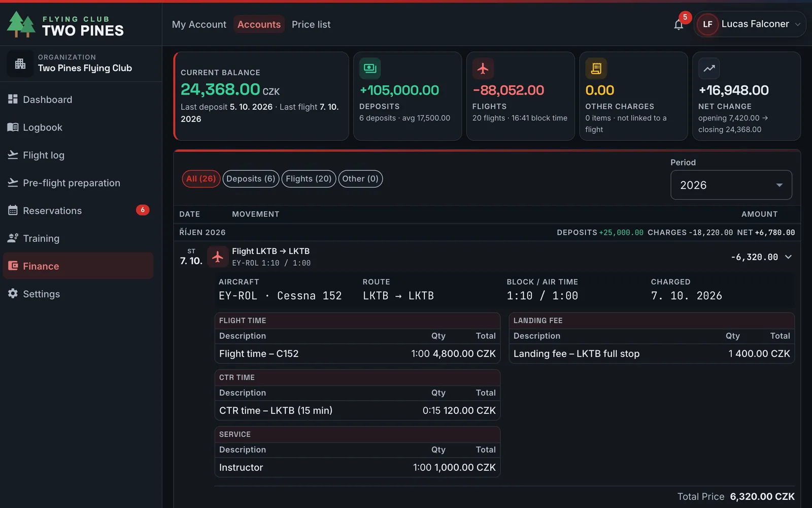The width and height of the screenshot is (812, 508).
Task: Filter by Deposits (6)
Action: click(x=251, y=179)
